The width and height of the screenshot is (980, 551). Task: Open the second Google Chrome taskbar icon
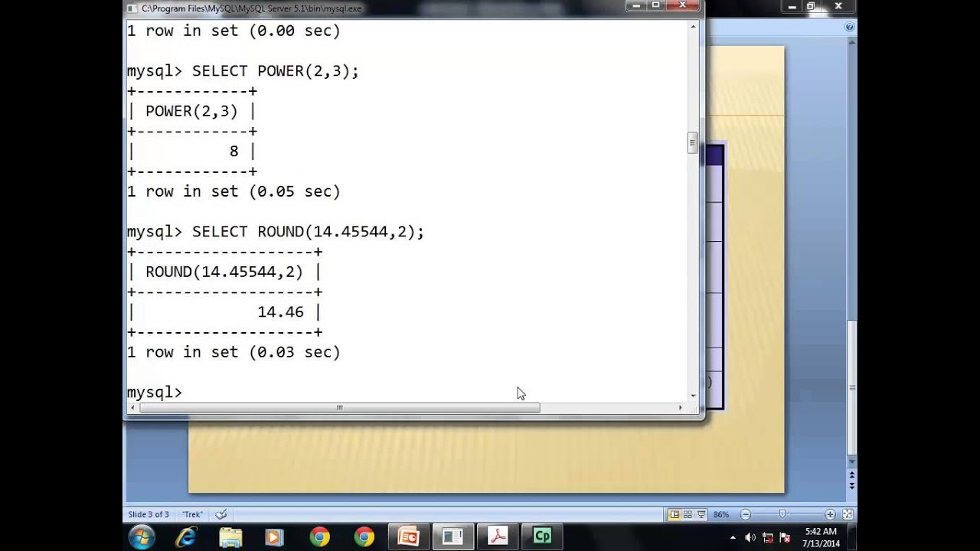tap(364, 537)
